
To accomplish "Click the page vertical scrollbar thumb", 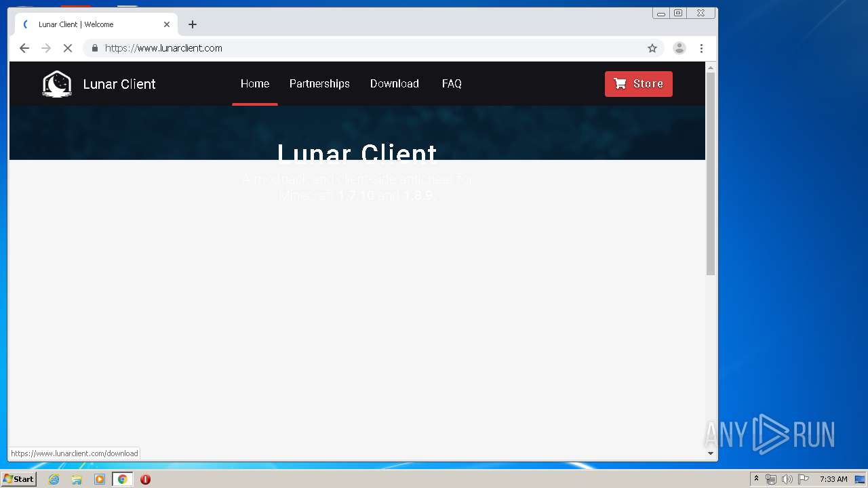I will [711, 174].
